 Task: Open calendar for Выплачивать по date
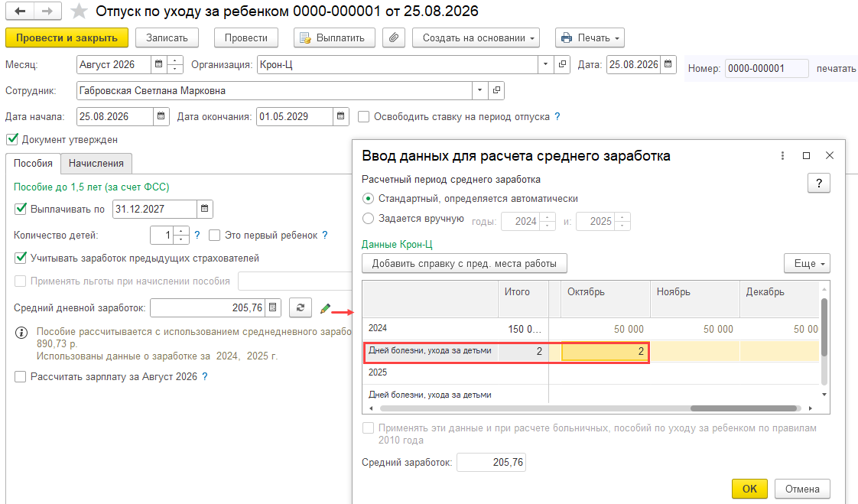[x=205, y=209]
